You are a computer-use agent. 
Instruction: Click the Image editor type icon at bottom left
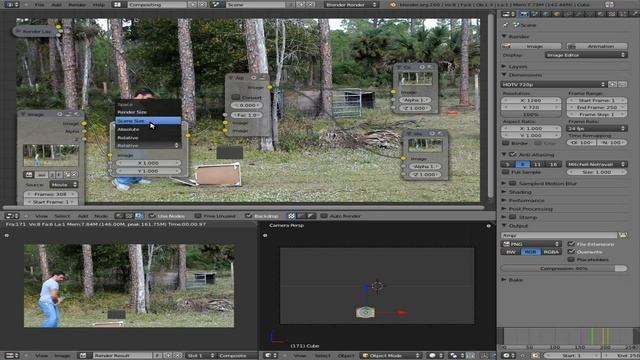click(x=11, y=356)
